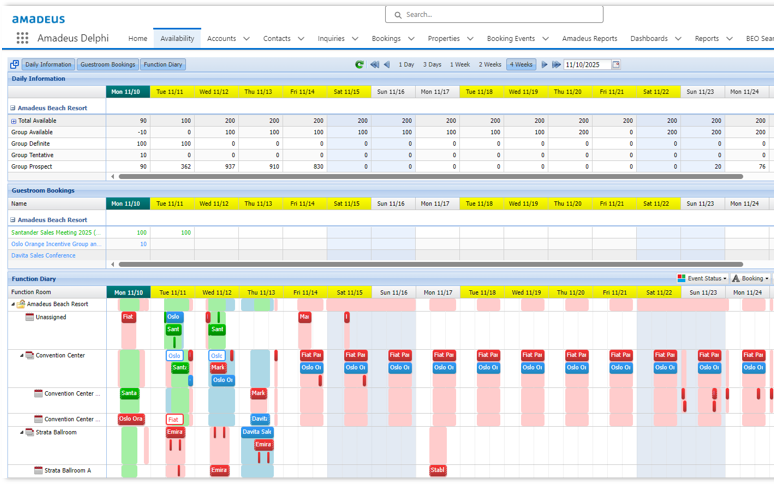Open outlined Fiat event on Tue 11/11
Screen dimensions: 774x484
point(174,419)
